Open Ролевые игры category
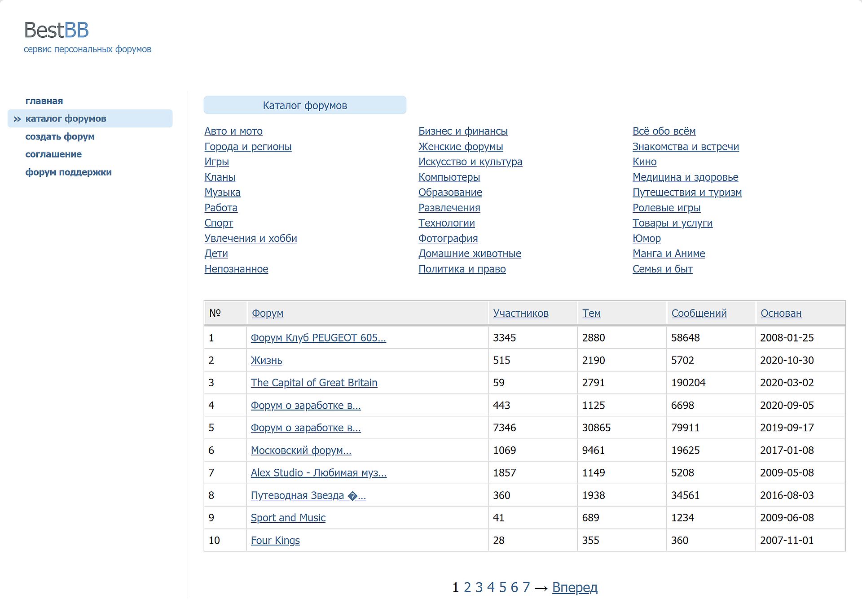862x616 pixels. pos(666,208)
